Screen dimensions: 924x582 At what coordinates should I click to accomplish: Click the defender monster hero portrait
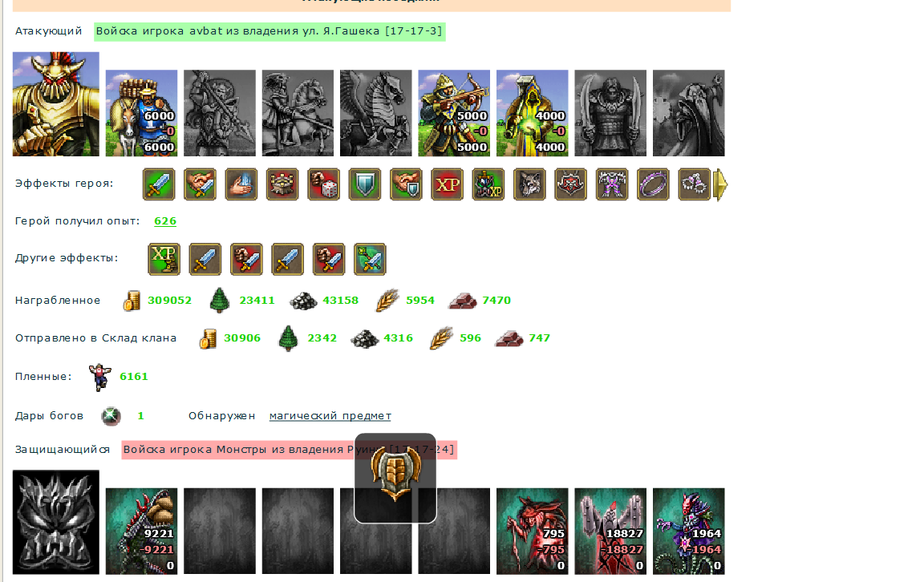coord(56,522)
